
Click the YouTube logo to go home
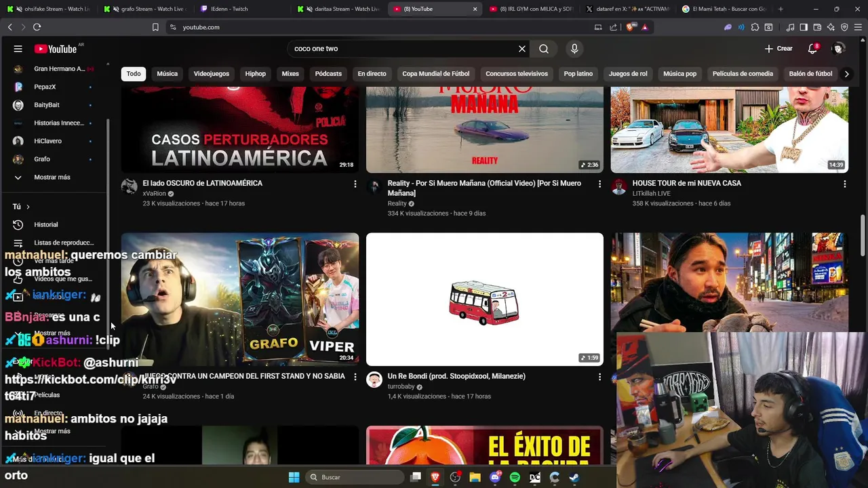pos(56,49)
